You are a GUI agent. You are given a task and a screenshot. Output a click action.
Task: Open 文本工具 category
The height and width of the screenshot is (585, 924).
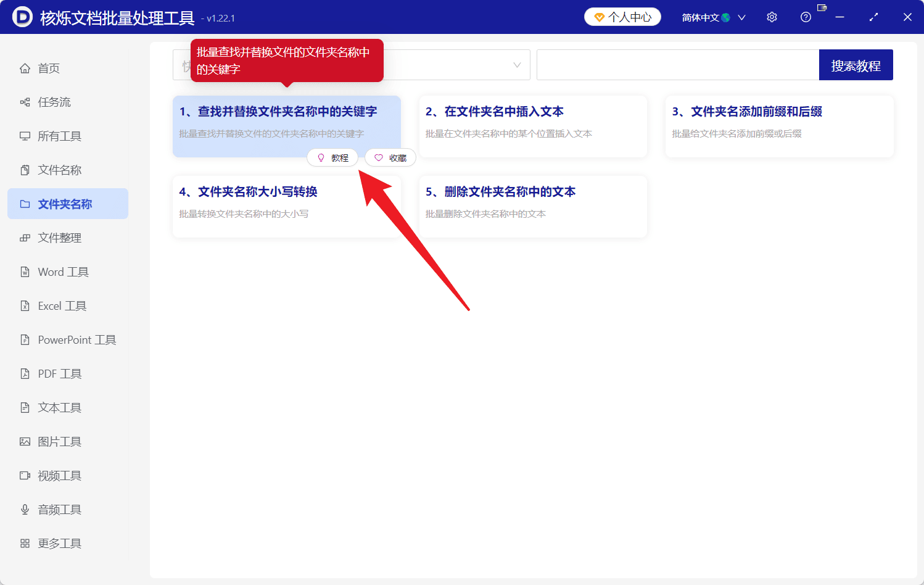coord(68,408)
